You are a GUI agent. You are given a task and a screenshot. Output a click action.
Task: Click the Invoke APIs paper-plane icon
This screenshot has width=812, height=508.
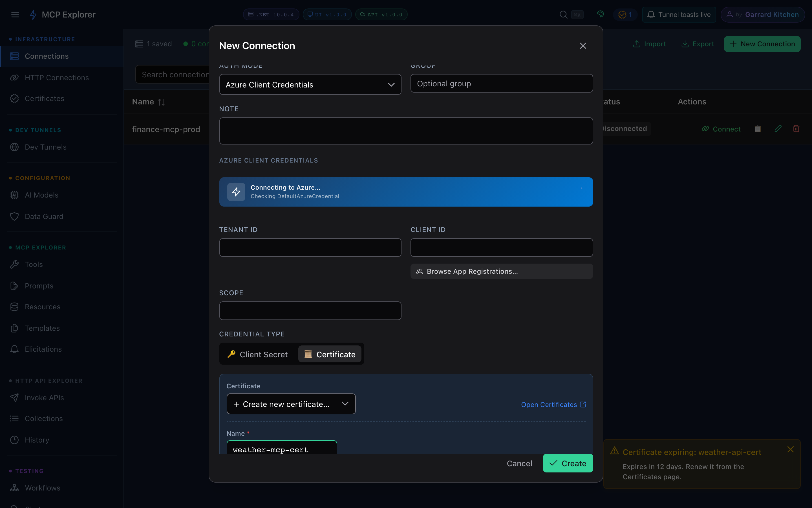click(14, 397)
